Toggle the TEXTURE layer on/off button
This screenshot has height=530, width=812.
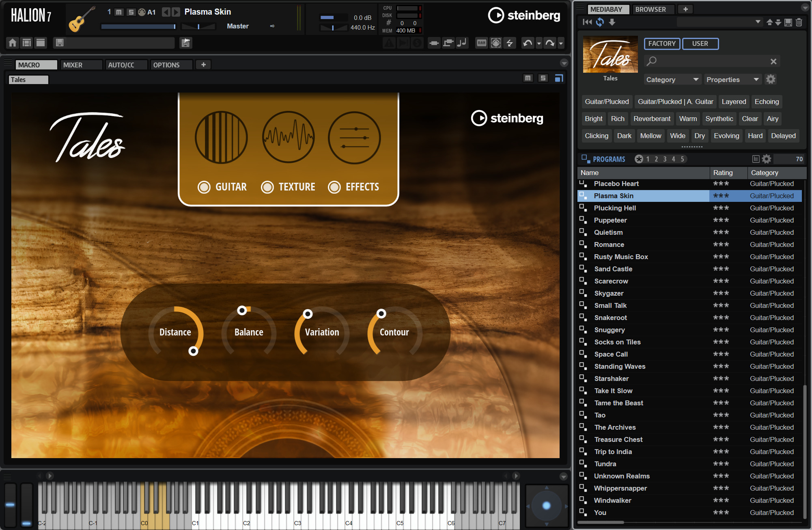[267, 187]
